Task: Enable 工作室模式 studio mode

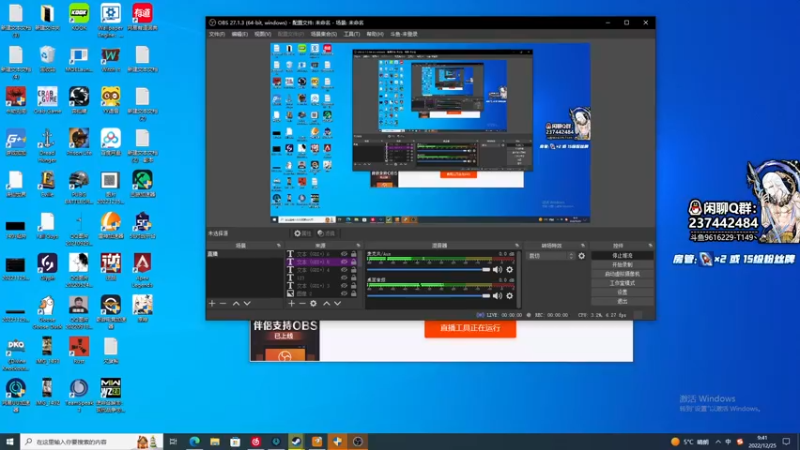Action: point(622,283)
